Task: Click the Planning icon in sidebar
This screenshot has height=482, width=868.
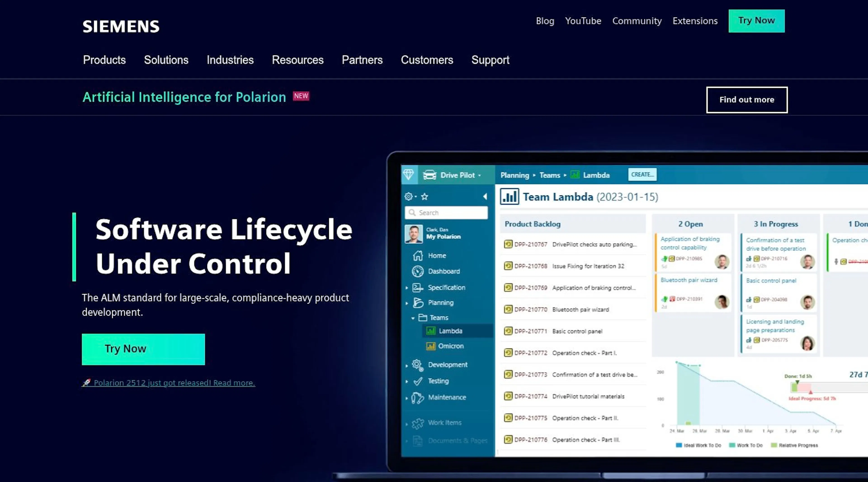Action: 418,303
